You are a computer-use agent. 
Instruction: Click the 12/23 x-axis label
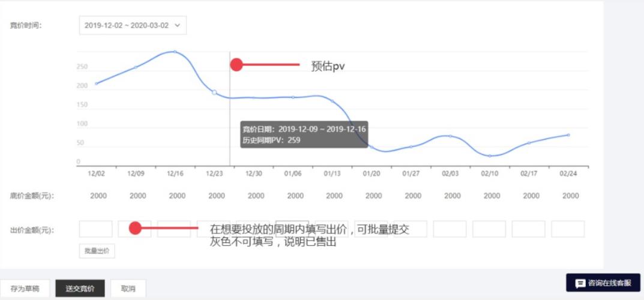pos(214,174)
